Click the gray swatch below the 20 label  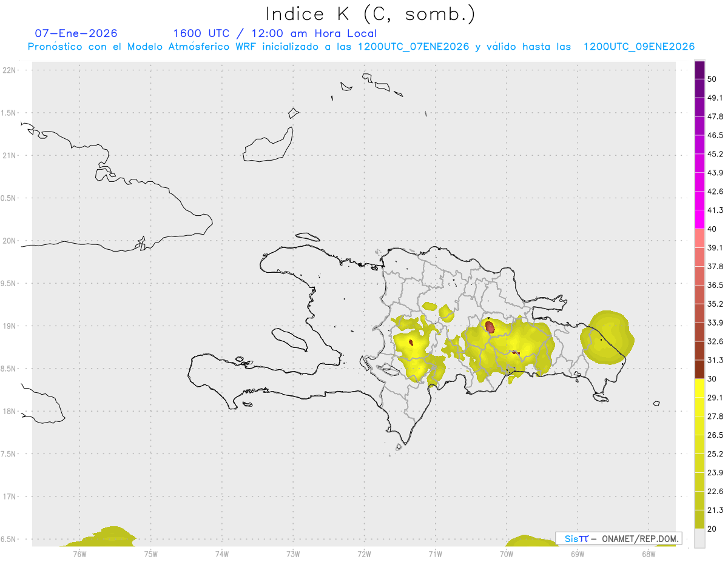[699, 538]
